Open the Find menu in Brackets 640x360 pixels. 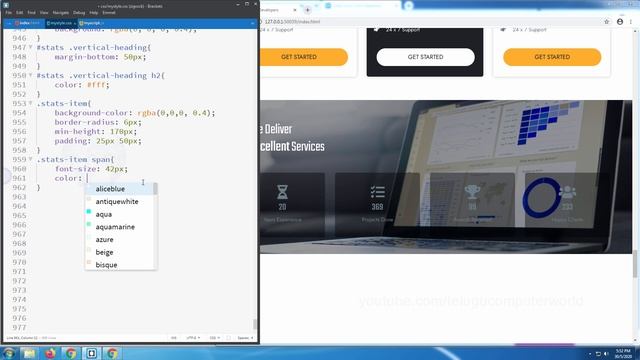31,13
